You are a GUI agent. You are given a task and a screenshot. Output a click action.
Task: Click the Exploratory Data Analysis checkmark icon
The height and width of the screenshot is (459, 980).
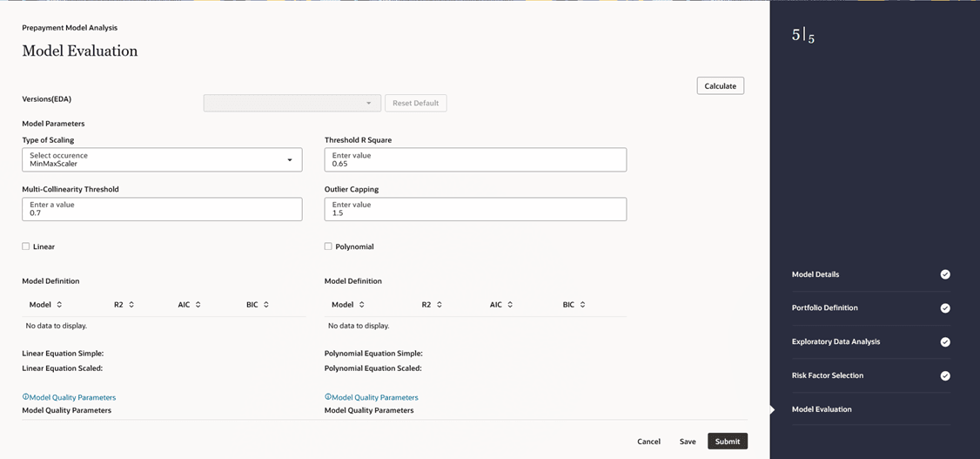click(945, 342)
